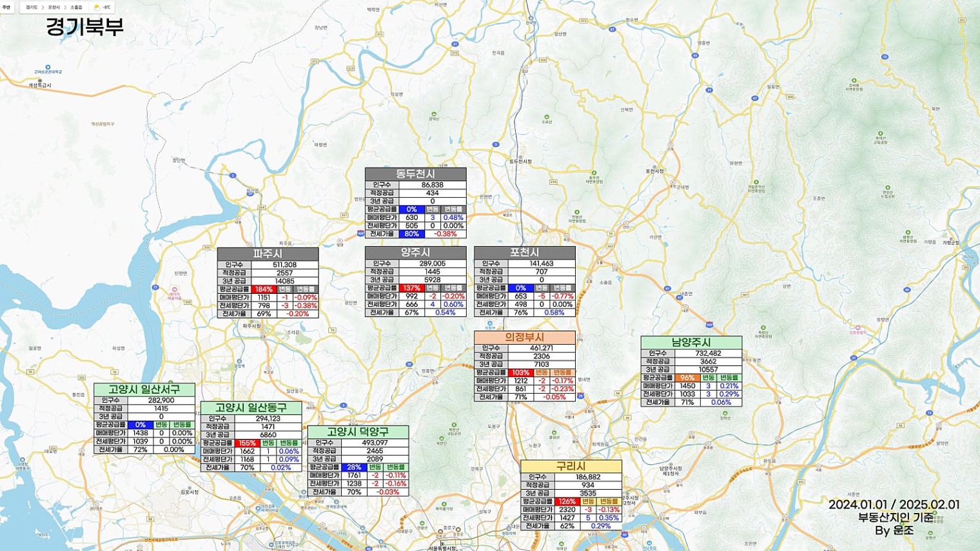Viewport: 980px width, 551px height.
Task: Open the 소흘읍 breadcrumb item
Action: [76, 7]
